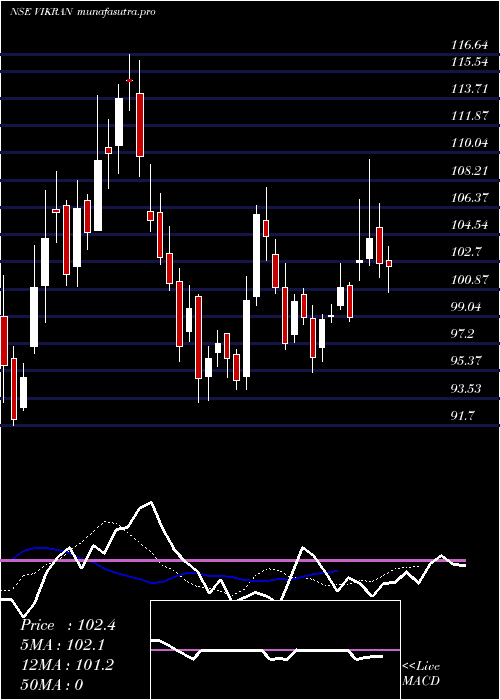Screen dimensions: 500x700
Task: Click the 50MA : 0 readout
Action: 52,684
